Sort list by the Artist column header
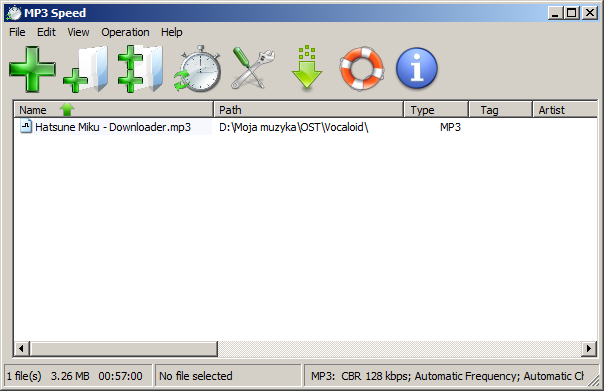This screenshot has height=391, width=604. [565, 110]
